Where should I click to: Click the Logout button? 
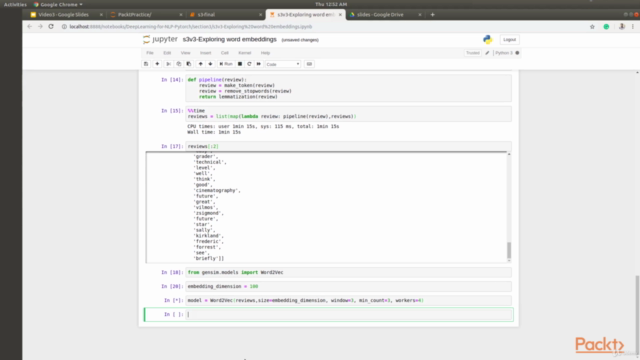pyautogui.click(x=509, y=40)
